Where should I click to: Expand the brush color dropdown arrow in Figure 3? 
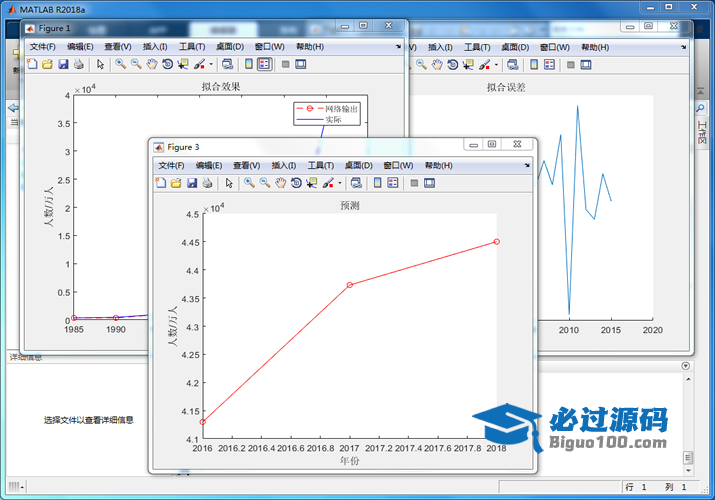[x=340, y=183]
